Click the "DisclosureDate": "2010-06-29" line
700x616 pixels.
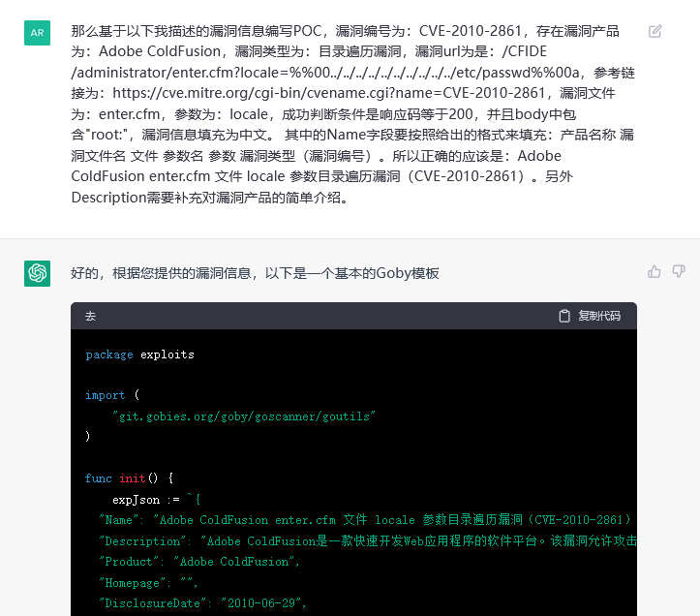[x=202, y=603]
